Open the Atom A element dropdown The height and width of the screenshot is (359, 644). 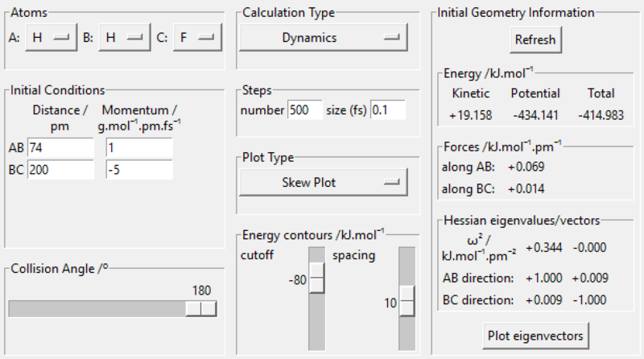(x=50, y=37)
